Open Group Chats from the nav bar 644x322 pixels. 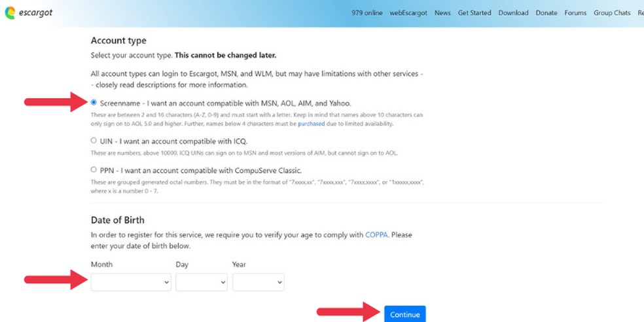tap(611, 12)
